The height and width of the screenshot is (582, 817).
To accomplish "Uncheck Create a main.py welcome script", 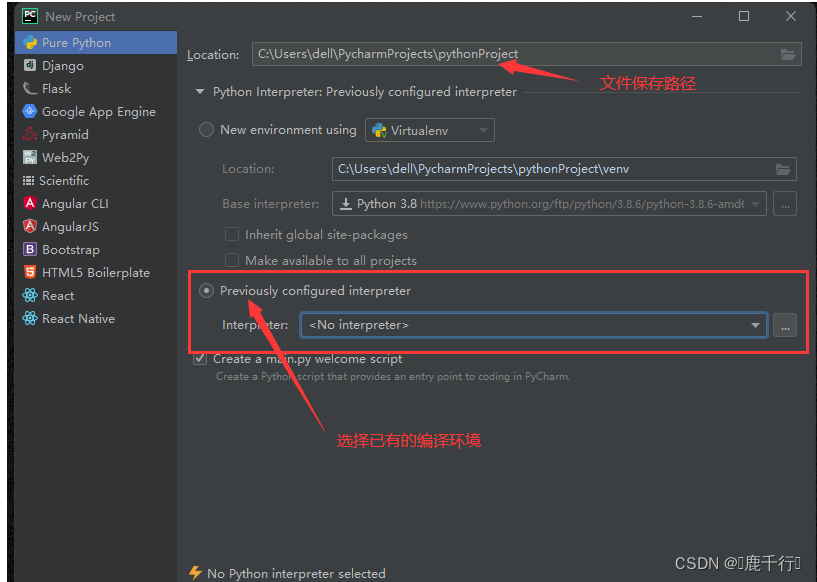I will coord(200,358).
